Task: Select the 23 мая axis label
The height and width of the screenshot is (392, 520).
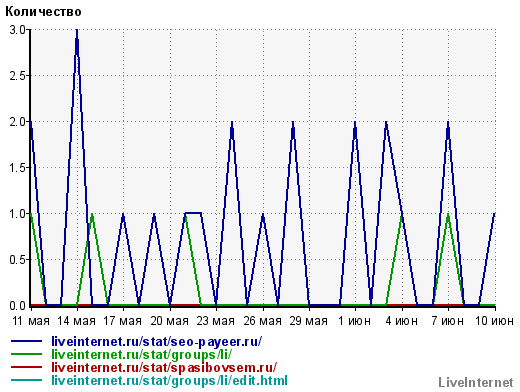Action: tap(216, 321)
